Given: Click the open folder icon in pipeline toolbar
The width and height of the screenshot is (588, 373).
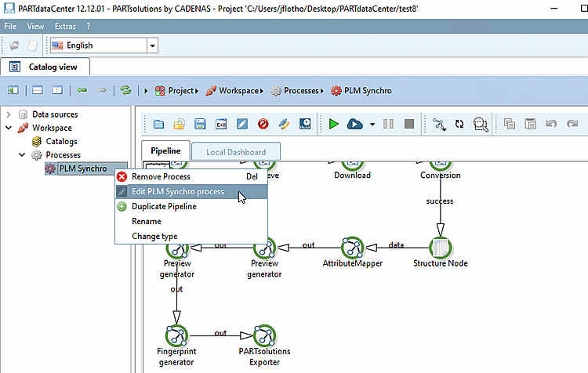Looking at the screenshot, I should click(x=158, y=124).
